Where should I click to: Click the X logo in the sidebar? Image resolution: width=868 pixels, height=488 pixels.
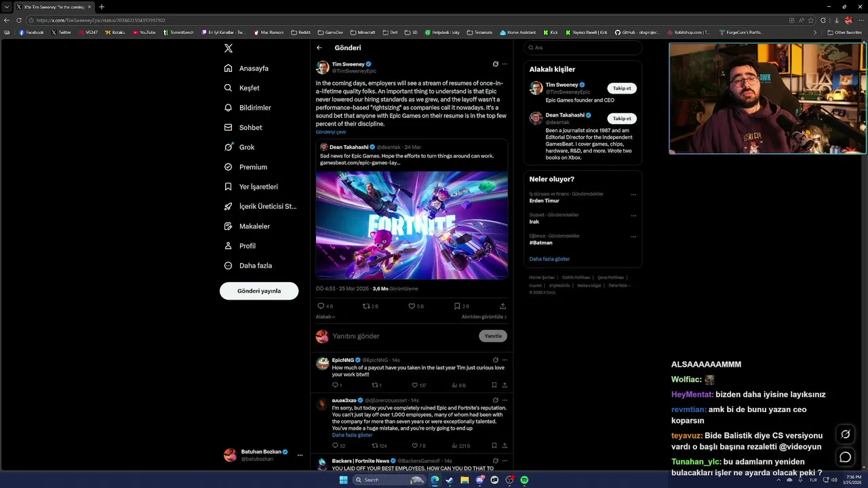[x=229, y=48]
